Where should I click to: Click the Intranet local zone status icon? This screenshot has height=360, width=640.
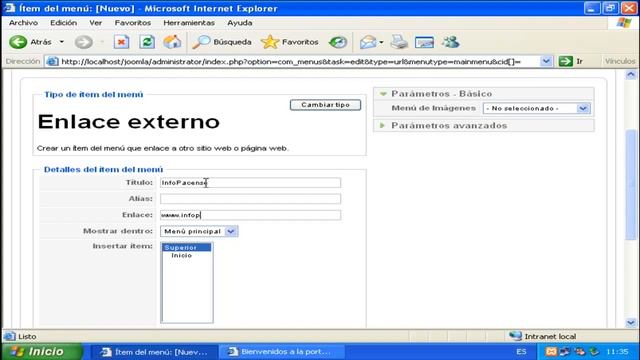click(515, 336)
